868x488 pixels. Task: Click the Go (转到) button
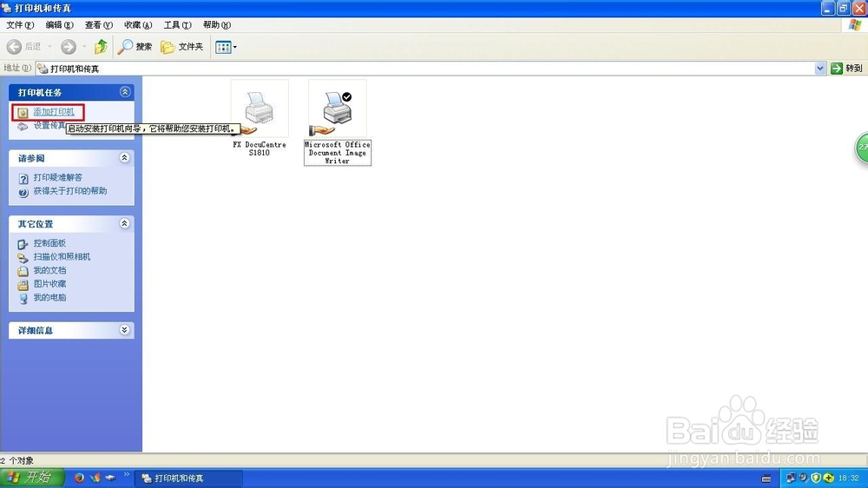[x=847, y=68]
